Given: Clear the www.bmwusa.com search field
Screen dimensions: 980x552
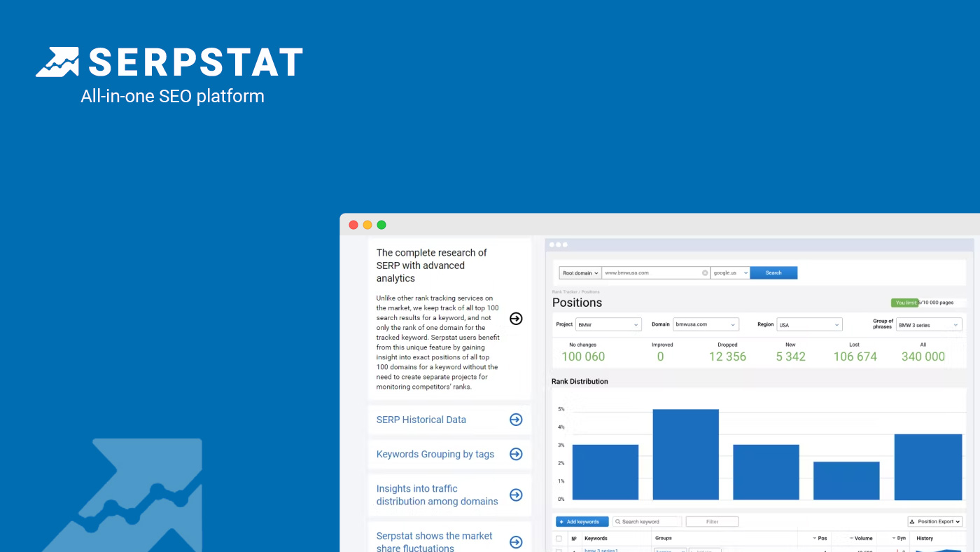Looking at the screenshot, I should coord(705,272).
